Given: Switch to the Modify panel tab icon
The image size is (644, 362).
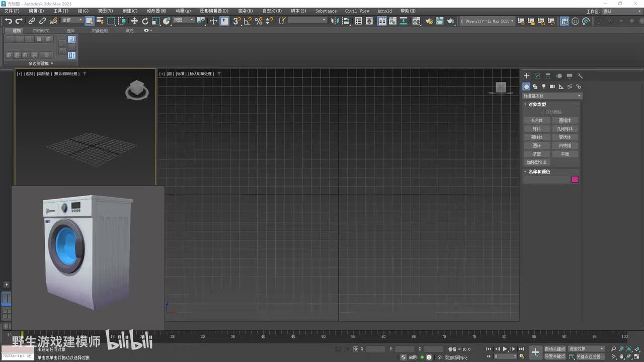Looking at the screenshot, I should point(537,76).
